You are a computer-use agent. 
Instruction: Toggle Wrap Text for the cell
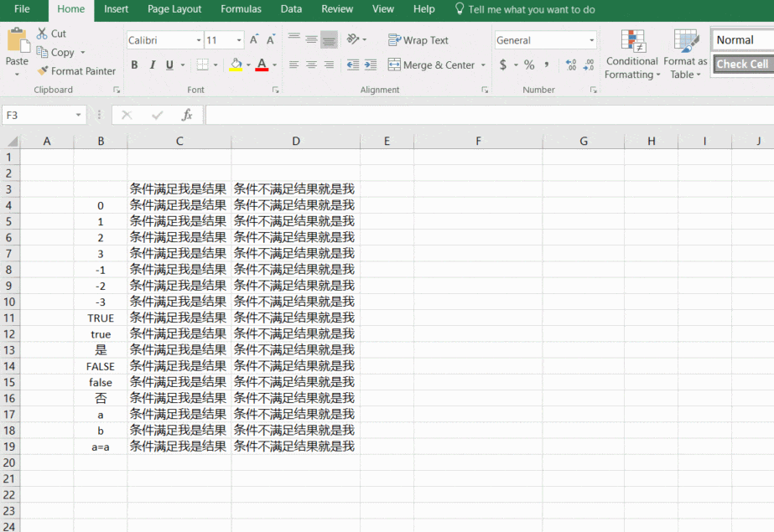418,40
